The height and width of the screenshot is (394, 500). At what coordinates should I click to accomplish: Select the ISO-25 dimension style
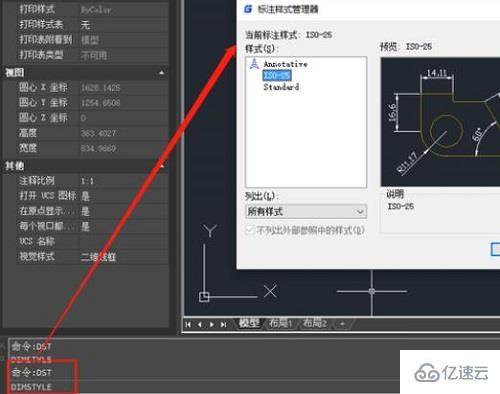(x=277, y=76)
